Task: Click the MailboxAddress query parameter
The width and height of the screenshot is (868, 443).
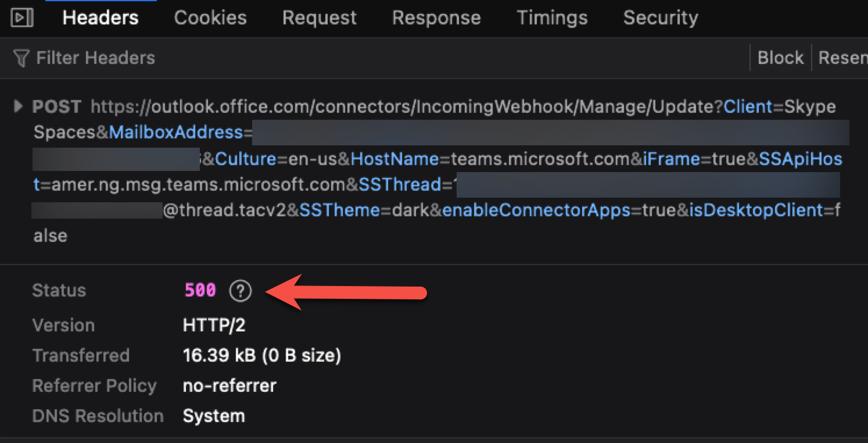Action: pyautogui.click(x=175, y=133)
